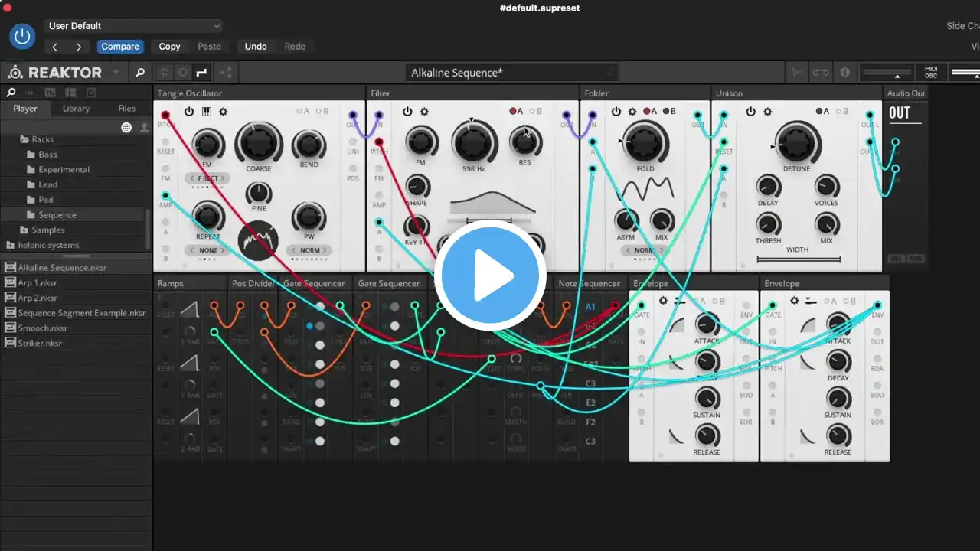Image resolution: width=980 pixels, height=551 pixels.
Task: Click the NONE selector under REPEAT
Action: [207, 251]
